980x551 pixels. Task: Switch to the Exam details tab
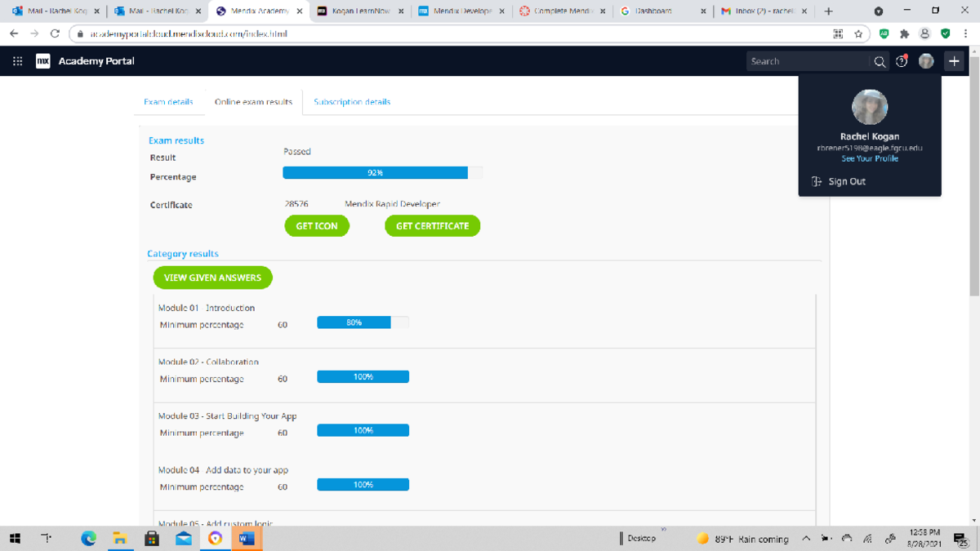coord(169,101)
